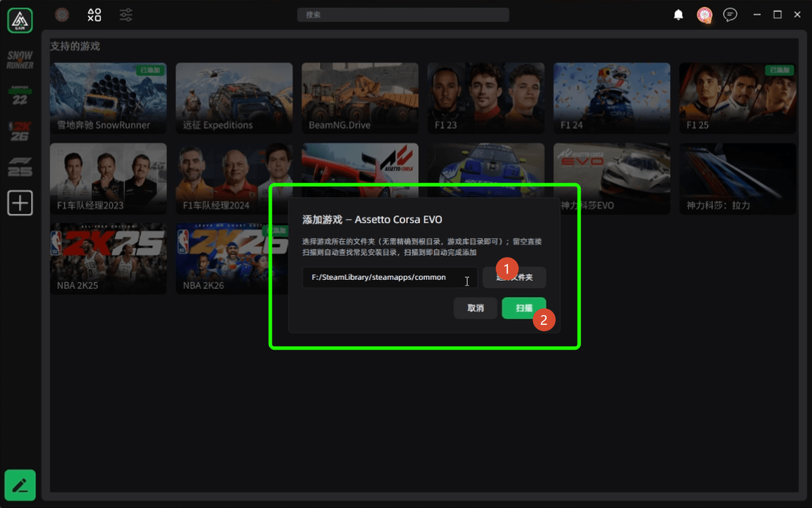The width and height of the screenshot is (812, 508).
Task: Open the F1 25 game card
Action: click(738, 98)
